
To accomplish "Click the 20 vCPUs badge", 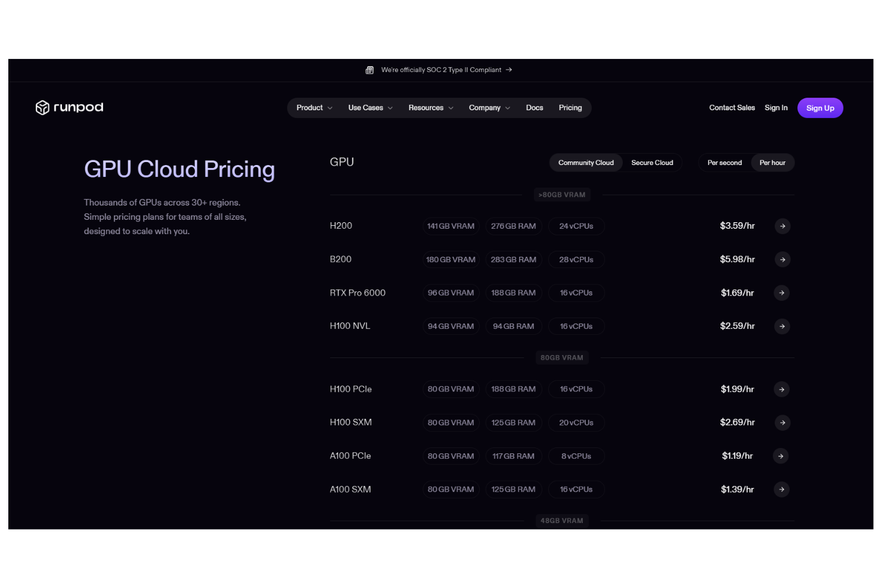I will pos(576,423).
